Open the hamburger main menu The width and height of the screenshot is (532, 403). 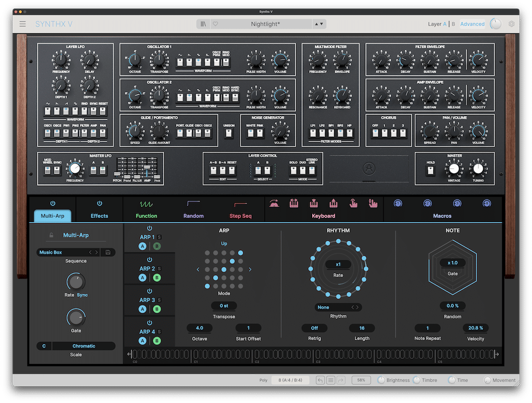coord(23,24)
